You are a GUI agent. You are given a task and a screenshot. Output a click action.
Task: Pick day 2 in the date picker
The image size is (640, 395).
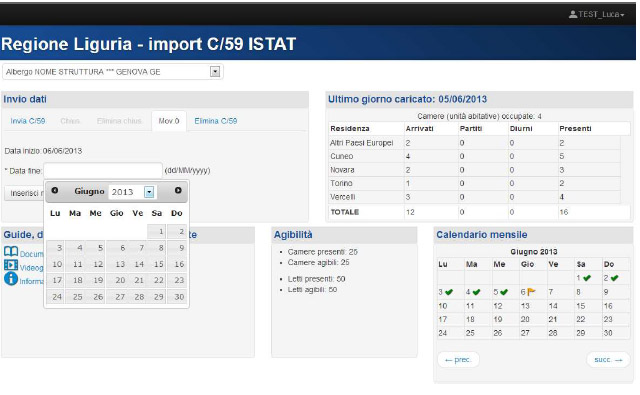[x=177, y=231]
